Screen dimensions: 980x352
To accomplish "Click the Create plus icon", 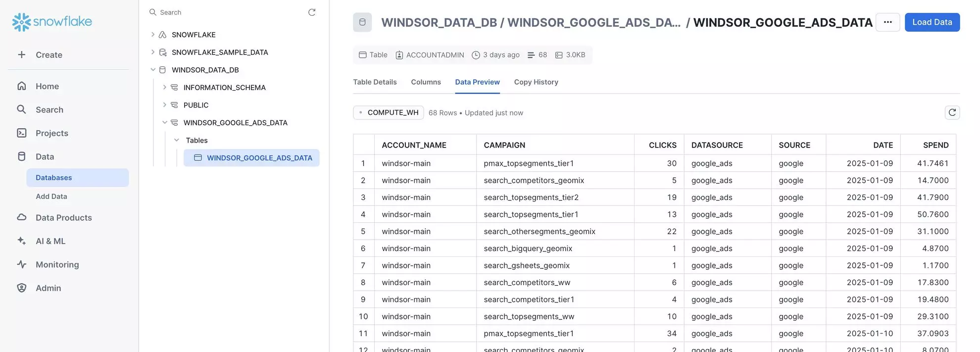I will tap(22, 55).
